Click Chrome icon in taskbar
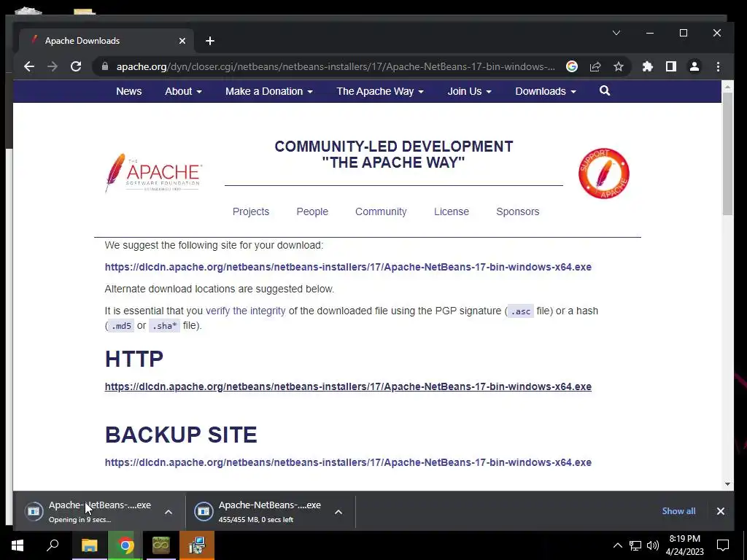The image size is (747, 560). pos(125,545)
